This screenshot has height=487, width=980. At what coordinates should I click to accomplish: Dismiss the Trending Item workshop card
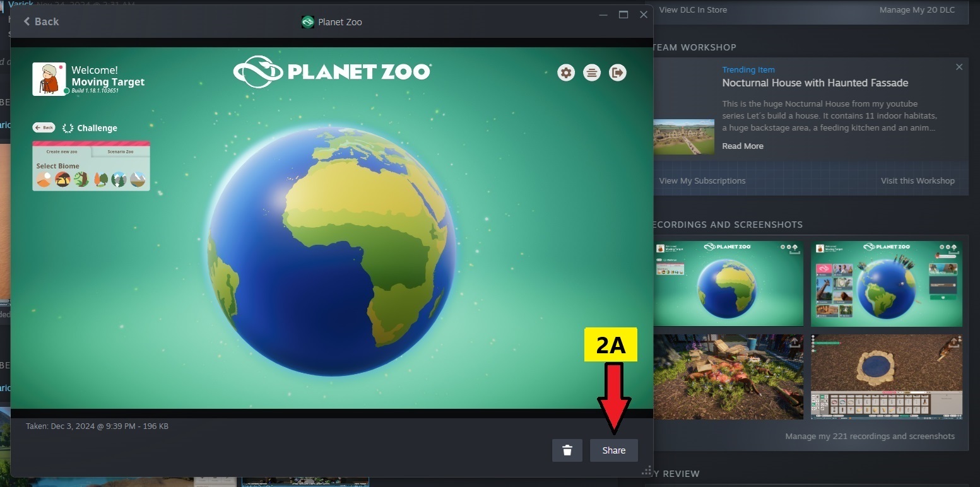pyautogui.click(x=959, y=67)
